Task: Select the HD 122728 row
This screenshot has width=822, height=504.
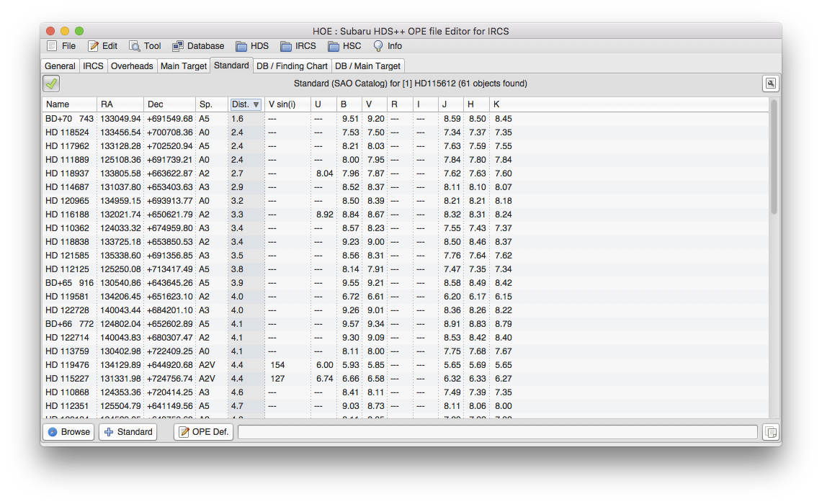Action: tap(405, 310)
